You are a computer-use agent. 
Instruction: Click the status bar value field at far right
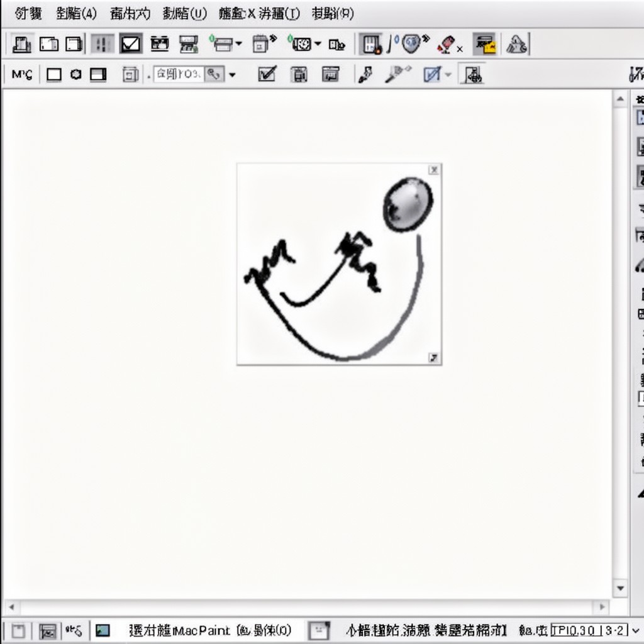tap(589, 630)
